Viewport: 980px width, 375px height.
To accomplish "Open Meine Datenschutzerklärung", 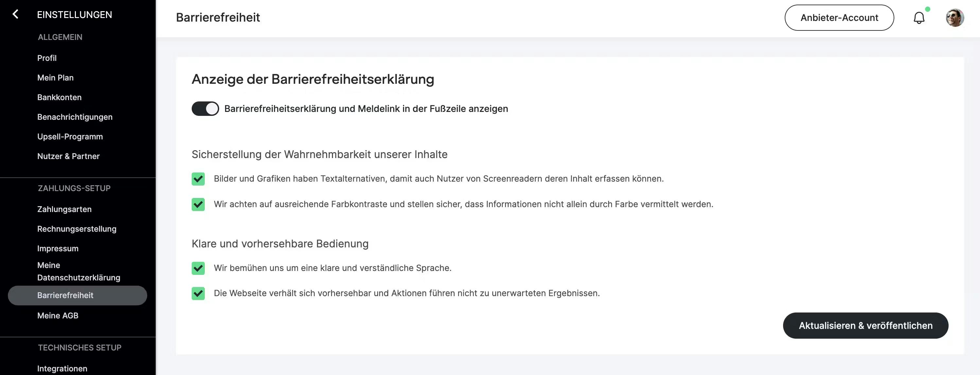I will tap(79, 271).
